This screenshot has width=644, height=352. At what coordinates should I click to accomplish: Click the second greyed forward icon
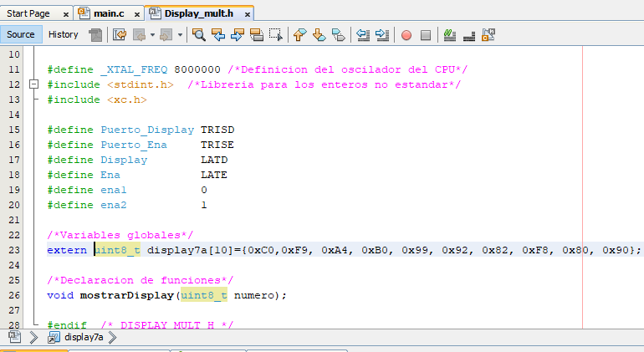166,35
